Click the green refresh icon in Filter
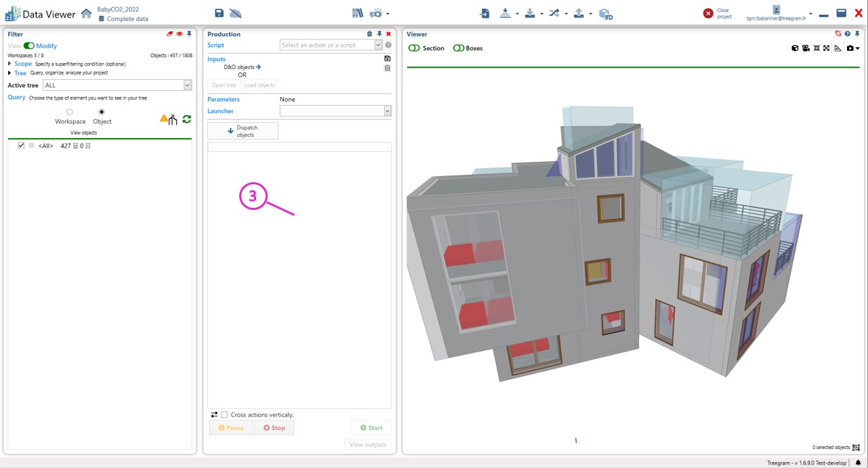 186,119
